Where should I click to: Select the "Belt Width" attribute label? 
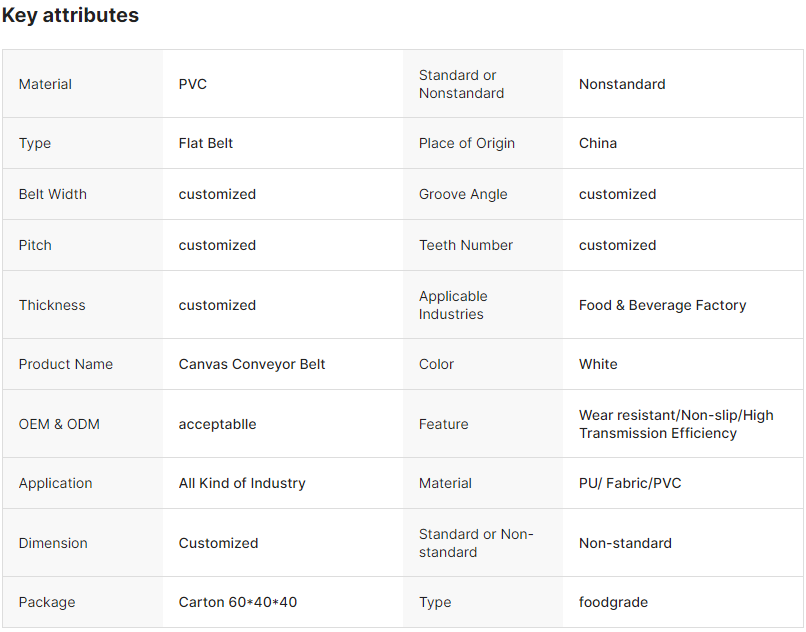click(x=52, y=194)
